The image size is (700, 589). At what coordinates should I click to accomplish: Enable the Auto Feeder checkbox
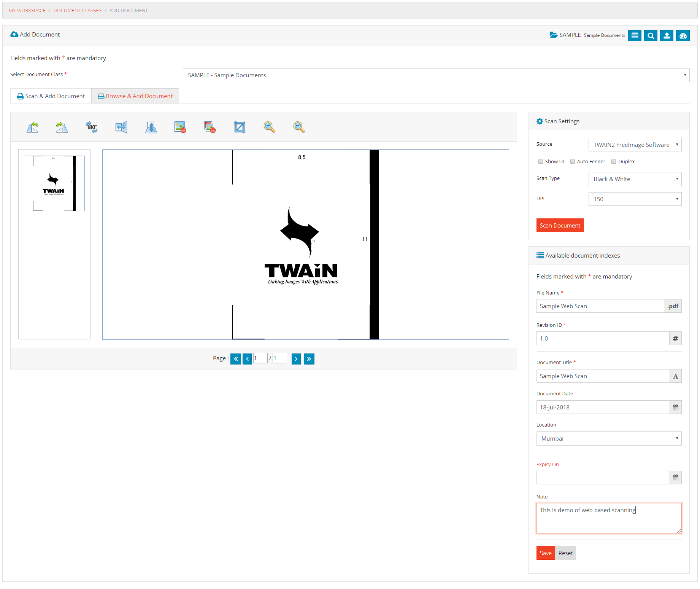pyautogui.click(x=572, y=161)
